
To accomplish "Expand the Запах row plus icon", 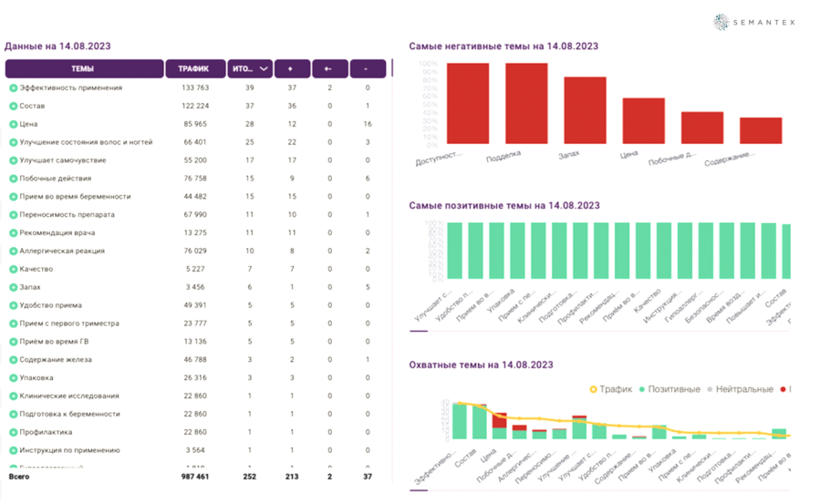I will click(13, 287).
